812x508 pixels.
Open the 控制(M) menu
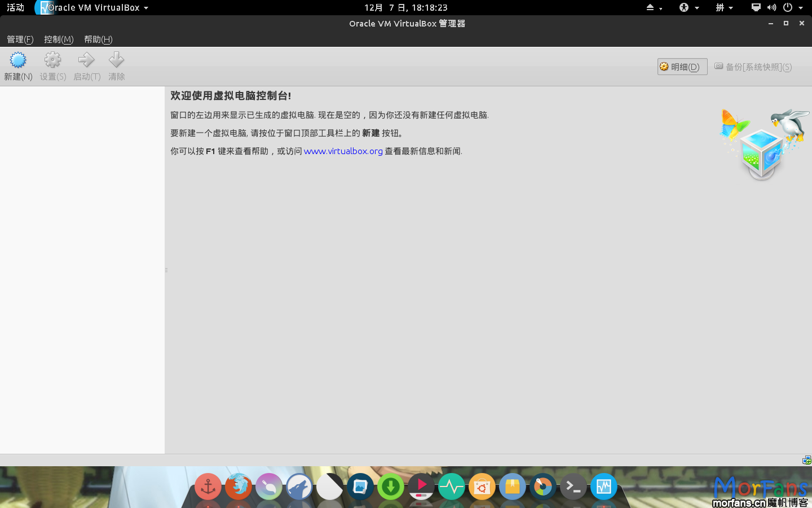(x=59, y=39)
